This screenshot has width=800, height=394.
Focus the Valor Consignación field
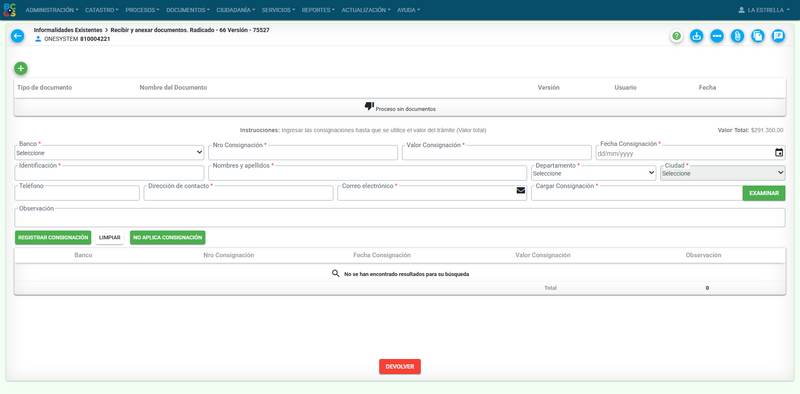[497, 153]
